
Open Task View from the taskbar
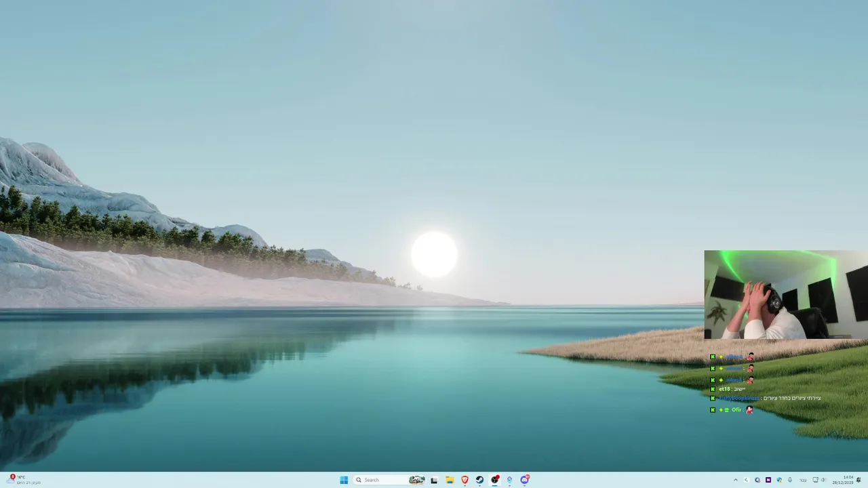pyautogui.click(x=434, y=480)
